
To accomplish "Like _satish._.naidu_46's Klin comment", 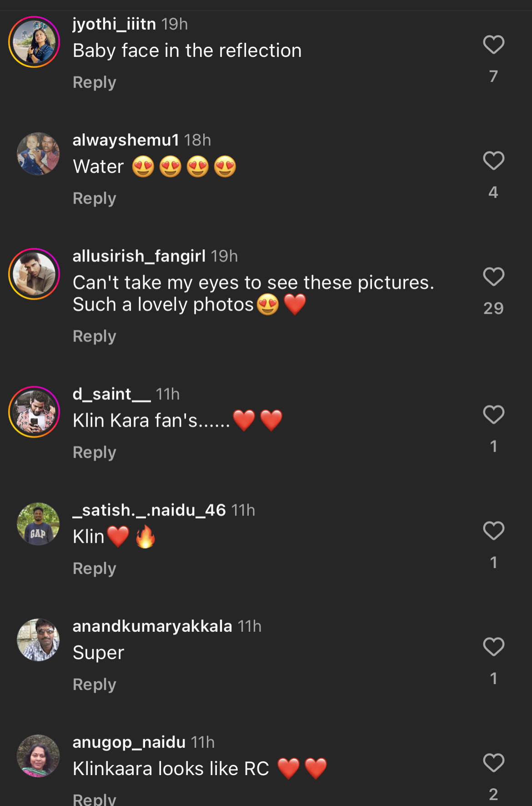I will coord(493,530).
